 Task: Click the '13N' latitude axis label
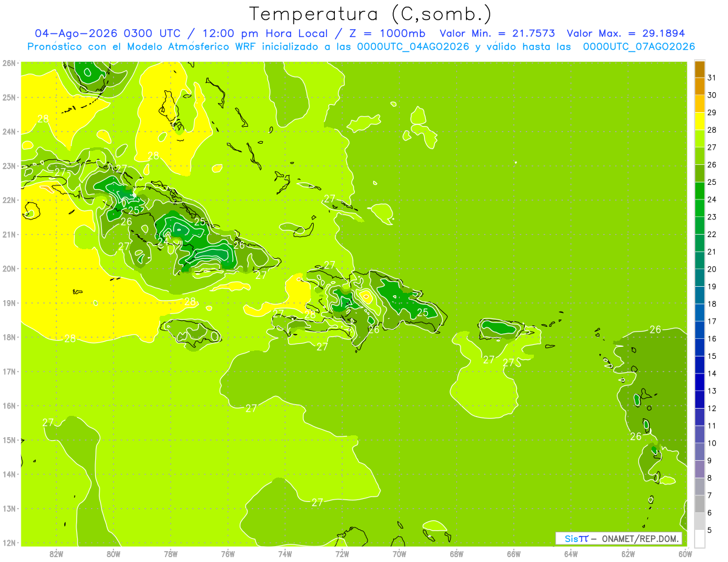click(9, 508)
